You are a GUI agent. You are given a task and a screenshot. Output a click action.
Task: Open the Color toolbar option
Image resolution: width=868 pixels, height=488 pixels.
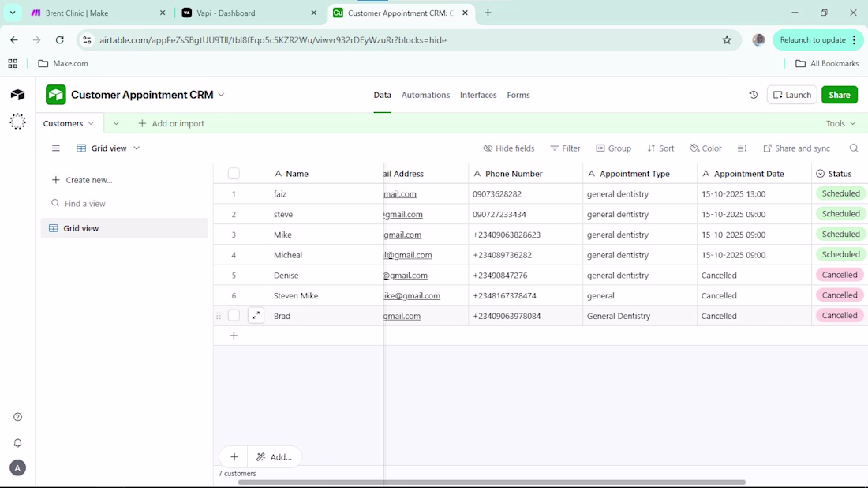[705, 148]
